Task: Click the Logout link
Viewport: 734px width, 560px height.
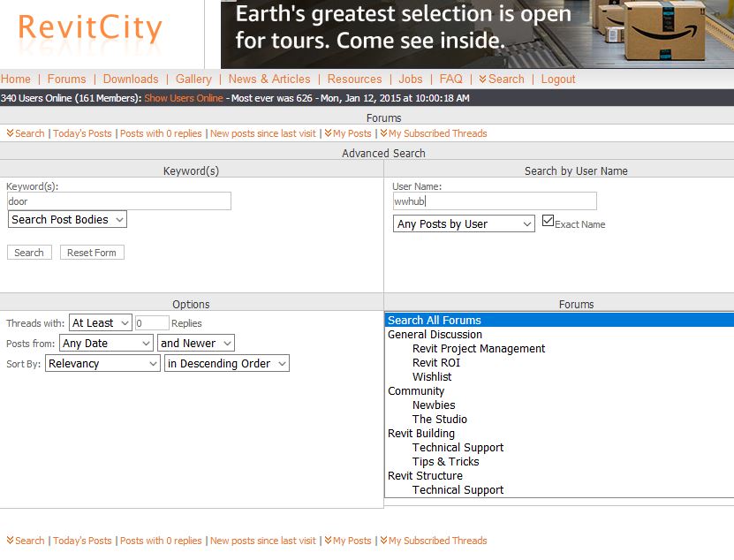Action: 558,79
